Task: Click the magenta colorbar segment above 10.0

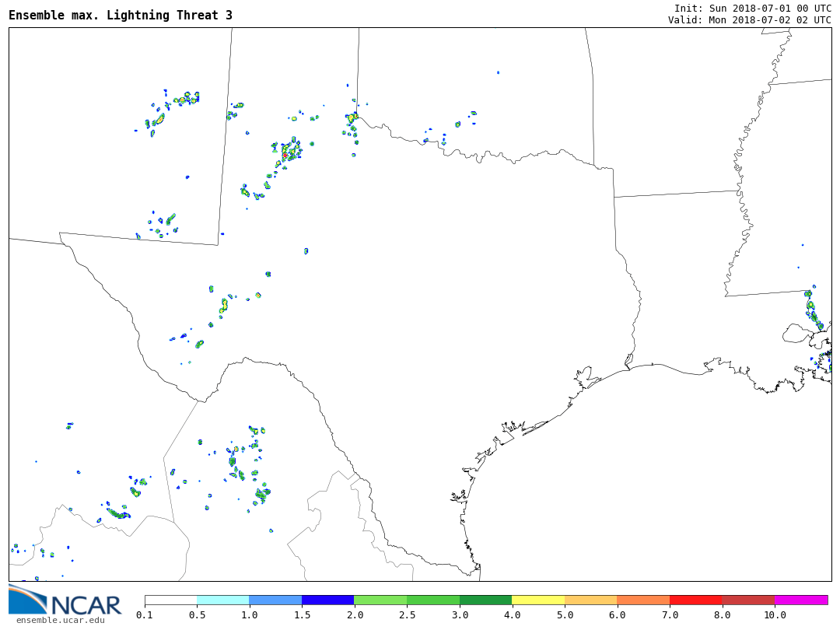Action: (x=801, y=600)
